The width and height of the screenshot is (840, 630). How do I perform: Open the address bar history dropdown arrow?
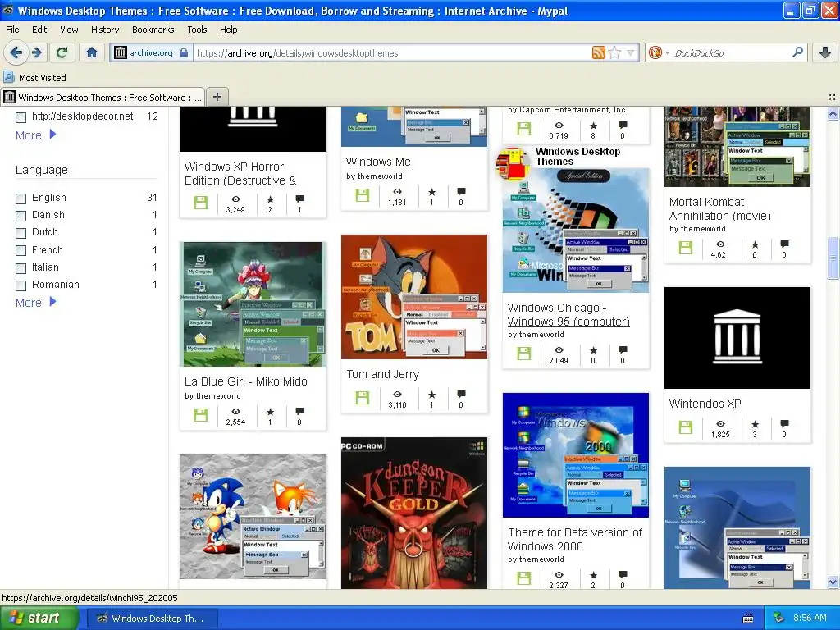(631, 52)
